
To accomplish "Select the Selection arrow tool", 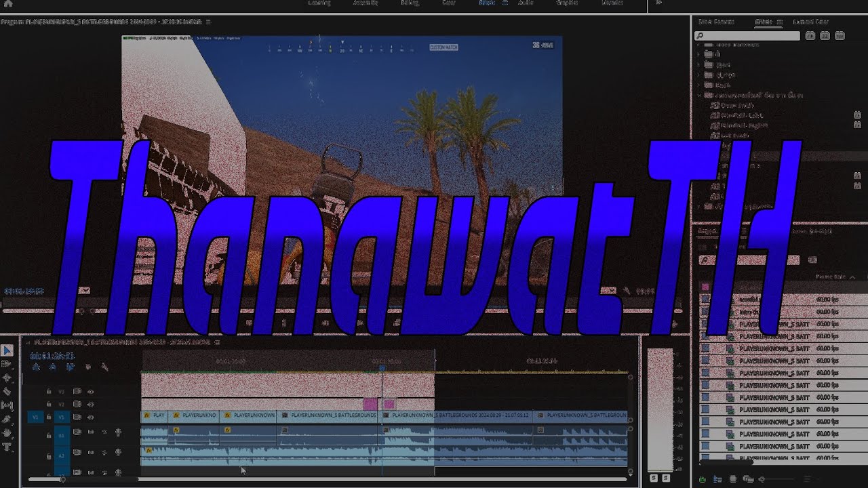I will pos(7,350).
